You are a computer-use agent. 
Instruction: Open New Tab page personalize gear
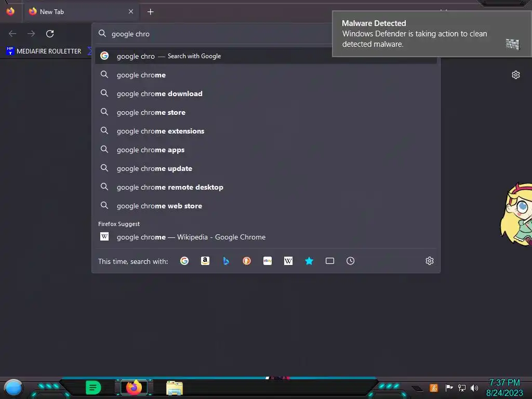click(516, 75)
